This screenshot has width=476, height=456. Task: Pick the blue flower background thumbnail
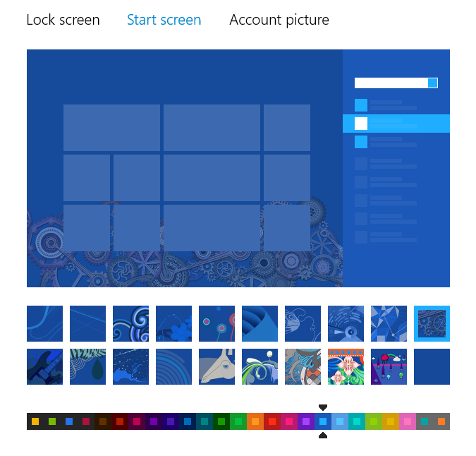[173, 323]
